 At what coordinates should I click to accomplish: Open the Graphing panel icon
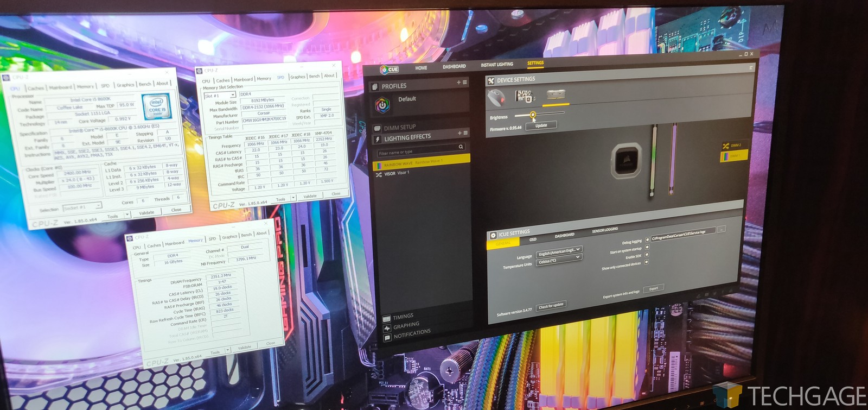(x=387, y=328)
